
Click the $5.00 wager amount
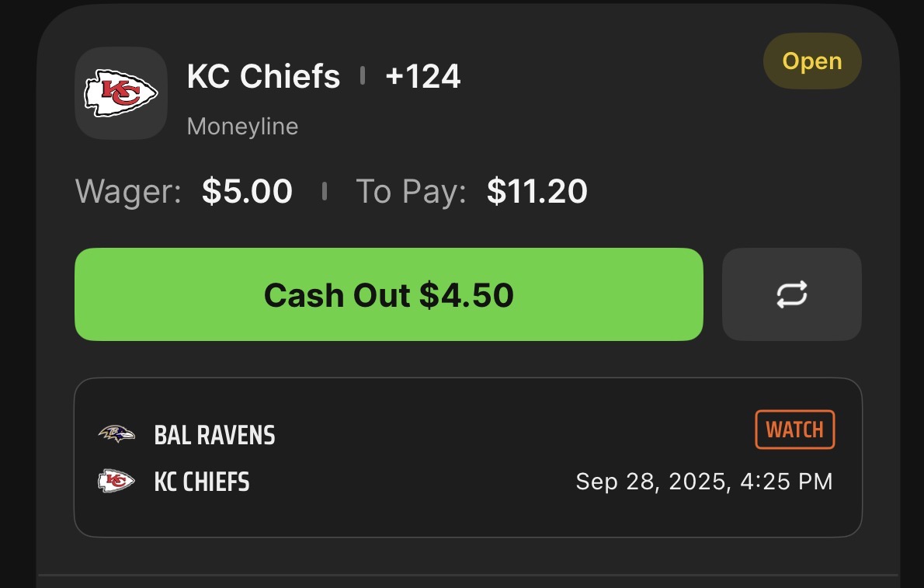[247, 191]
